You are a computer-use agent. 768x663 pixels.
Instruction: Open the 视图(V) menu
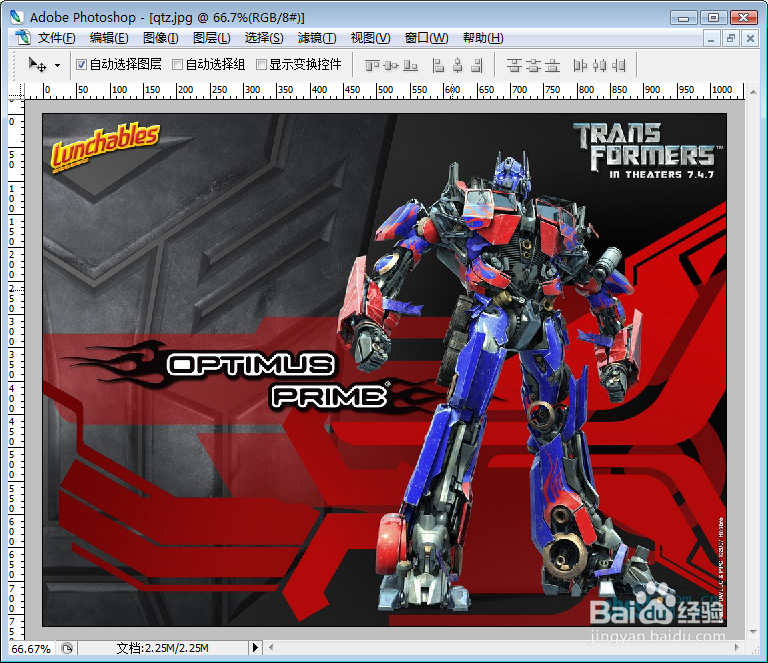(x=370, y=38)
